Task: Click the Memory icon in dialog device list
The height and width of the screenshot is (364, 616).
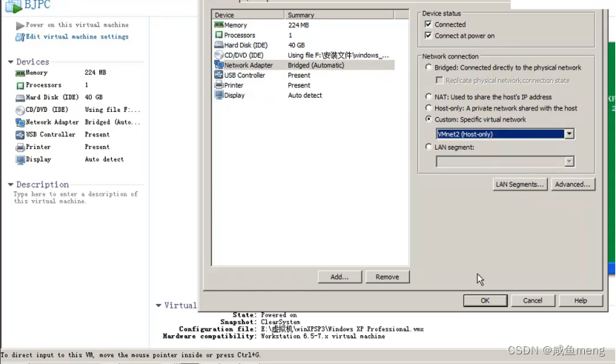Action: coord(219,24)
